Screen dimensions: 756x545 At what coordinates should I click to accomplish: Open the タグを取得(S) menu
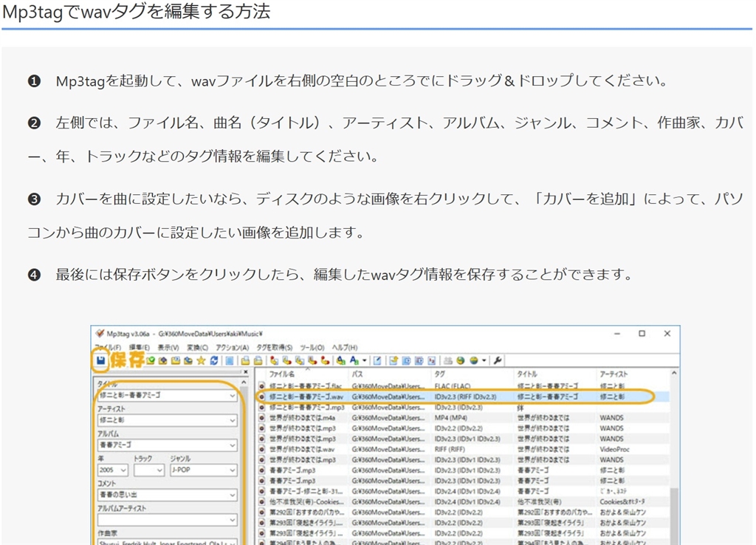point(274,347)
